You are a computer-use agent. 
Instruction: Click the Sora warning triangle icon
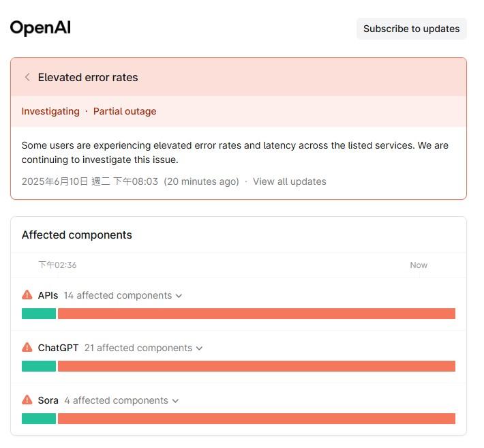click(27, 400)
